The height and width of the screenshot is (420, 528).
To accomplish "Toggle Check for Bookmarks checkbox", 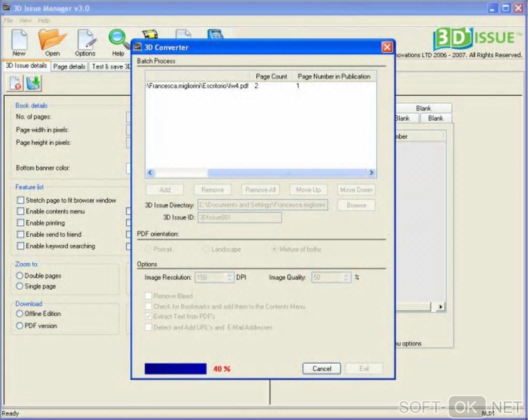I will [x=148, y=306].
